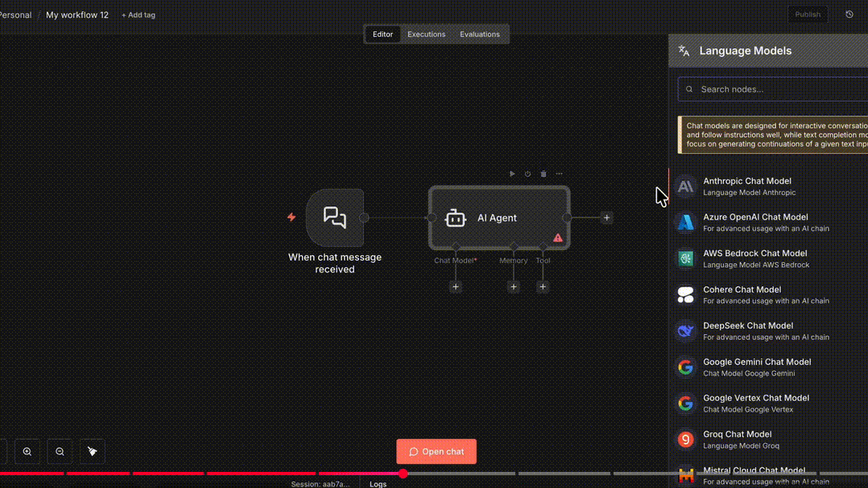Viewport: 868px width, 488px height.
Task: Add a Chat Model using its plus connector
Action: pyautogui.click(x=456, y=286)
